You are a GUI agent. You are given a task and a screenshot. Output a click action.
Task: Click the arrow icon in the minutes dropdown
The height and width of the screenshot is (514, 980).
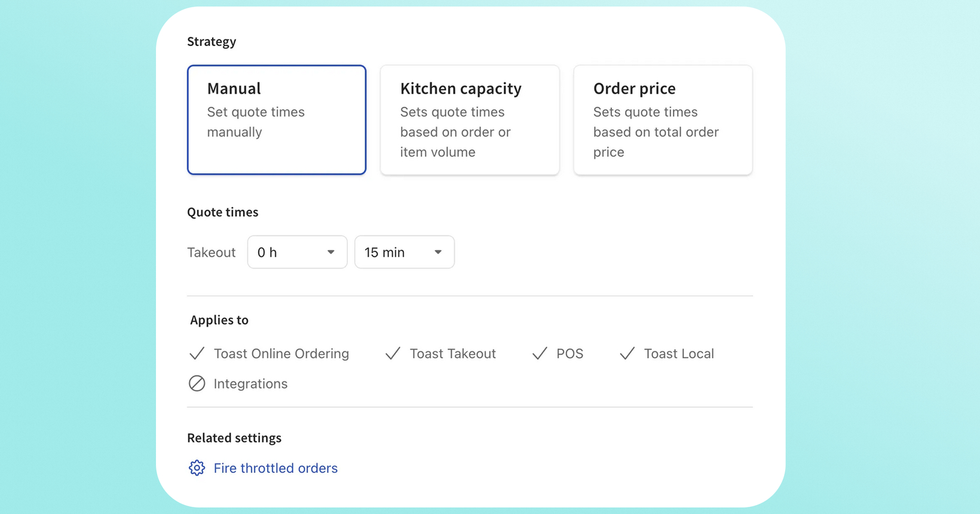point(438,252)
